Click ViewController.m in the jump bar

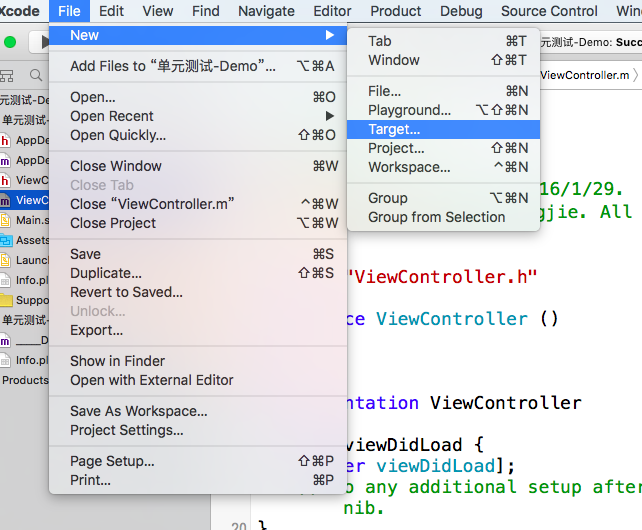pyautogui.click(x=585, y=75)
